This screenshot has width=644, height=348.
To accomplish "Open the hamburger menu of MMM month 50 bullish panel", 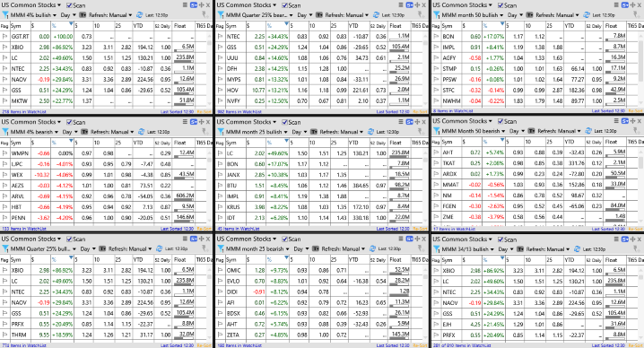I will [616, 4].
